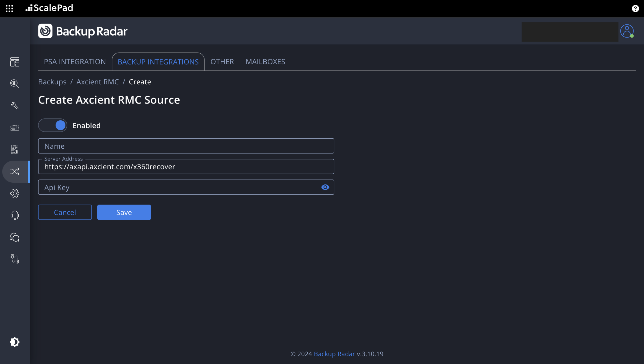Image resolution: width=644 pixels, height=364 pixels.
Task: Open the reports sidebar icon
Action: [15, 149]
